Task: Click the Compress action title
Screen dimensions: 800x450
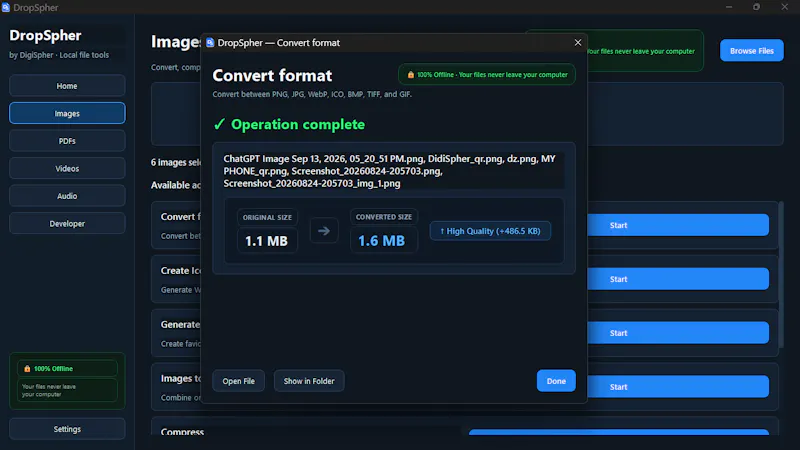Action: point(182,432)
